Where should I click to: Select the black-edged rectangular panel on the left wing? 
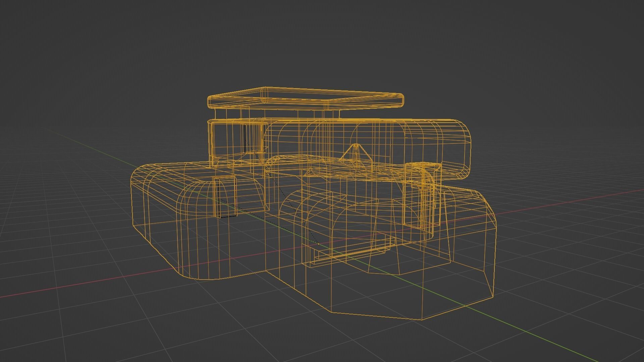click(x=224, y=196)
